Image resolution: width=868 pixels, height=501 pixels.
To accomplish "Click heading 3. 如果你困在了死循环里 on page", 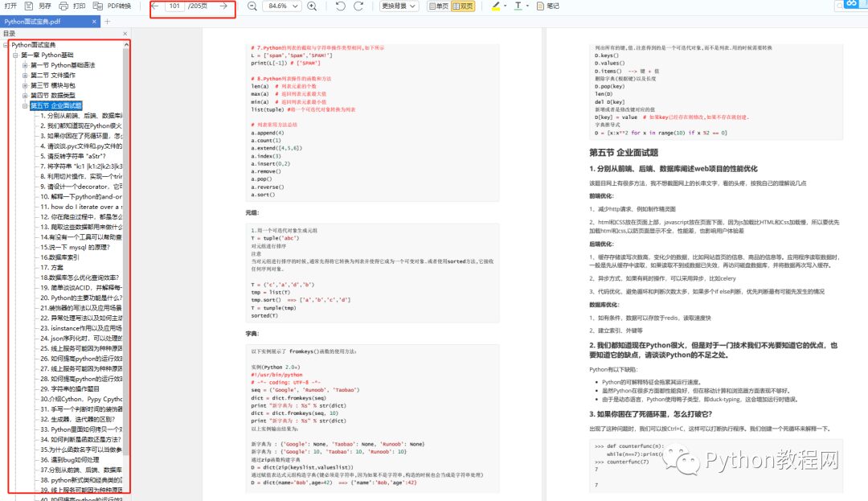I will point(650,414).
